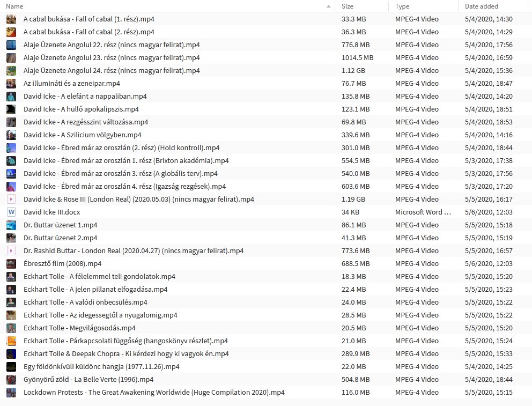This screenshot has height=406, width=532.
Task: Select file name Ébresztő film (2008).mp4
Action: [62, 263]
